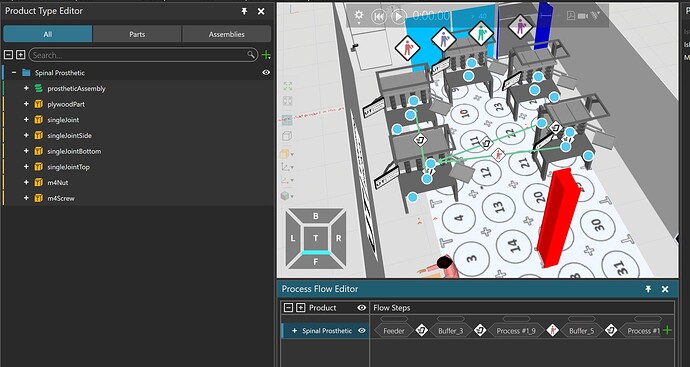Toggle visibility eye for Spinal Prosthetic in Product Type Editor

point(266,73)
